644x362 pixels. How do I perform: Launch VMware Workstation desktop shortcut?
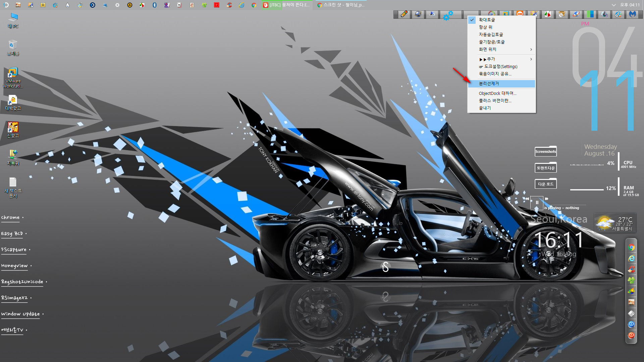[13, 77]
